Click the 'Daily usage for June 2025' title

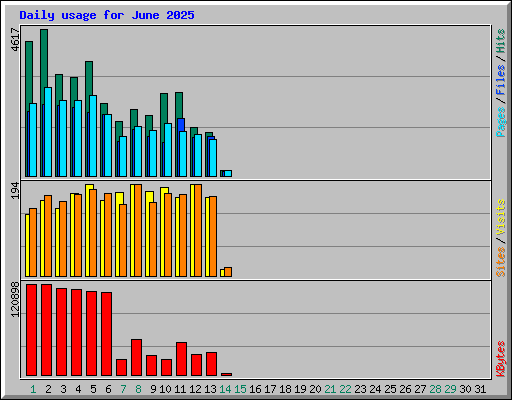click(x=107, y=15)
